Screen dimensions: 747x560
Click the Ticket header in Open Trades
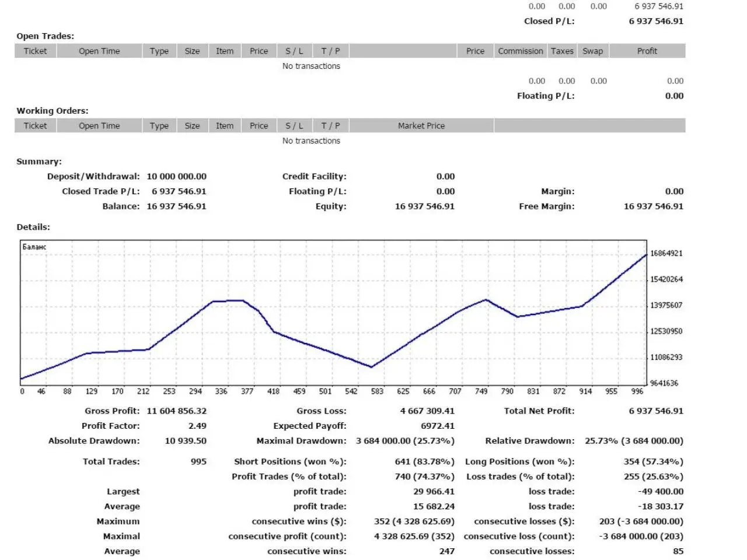pos(35,51)
